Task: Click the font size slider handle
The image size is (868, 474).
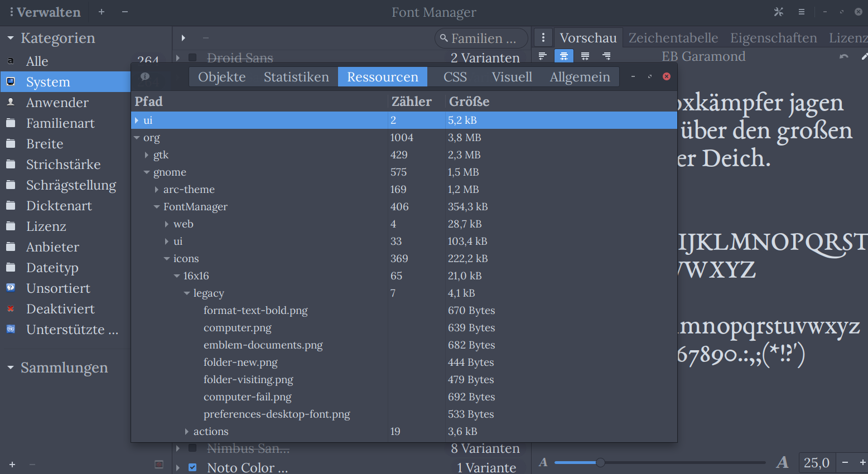Action: click(600, 462)
